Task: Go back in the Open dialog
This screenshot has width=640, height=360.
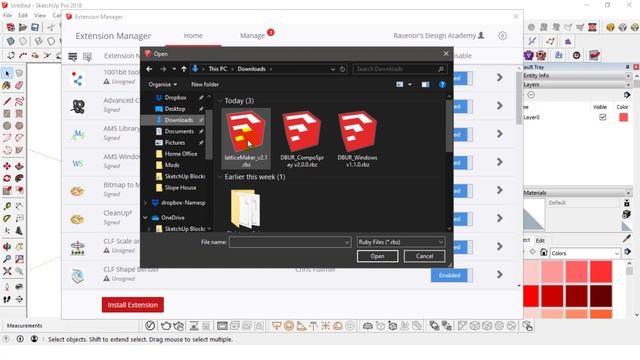Action: click(149, 69)
